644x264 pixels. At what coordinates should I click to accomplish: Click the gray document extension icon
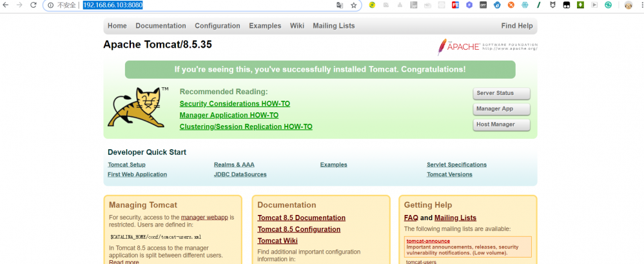tap(414, 5)
